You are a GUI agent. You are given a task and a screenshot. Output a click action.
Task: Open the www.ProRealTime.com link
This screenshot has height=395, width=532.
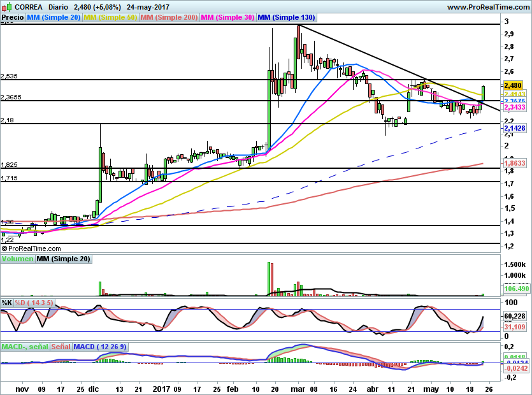click(x=488, y=7)
